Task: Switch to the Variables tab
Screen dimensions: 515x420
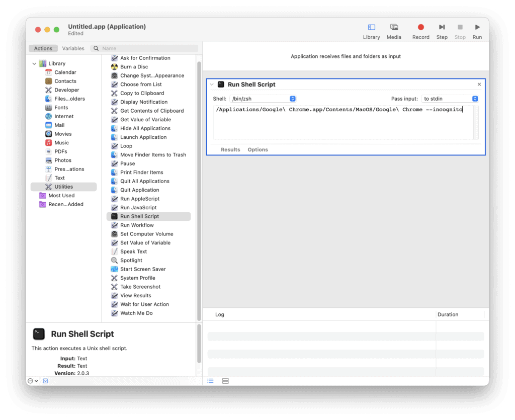Action: tap(73, 48)
